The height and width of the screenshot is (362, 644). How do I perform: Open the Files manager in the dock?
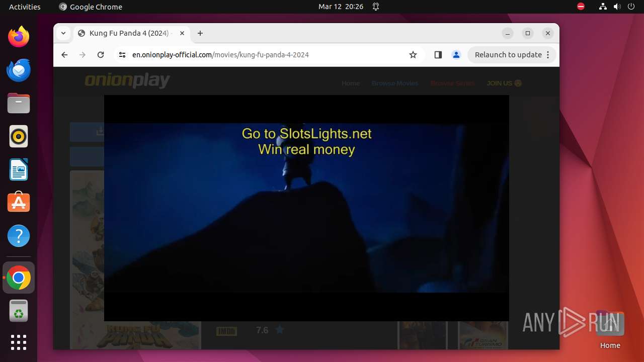coord(19,103)
